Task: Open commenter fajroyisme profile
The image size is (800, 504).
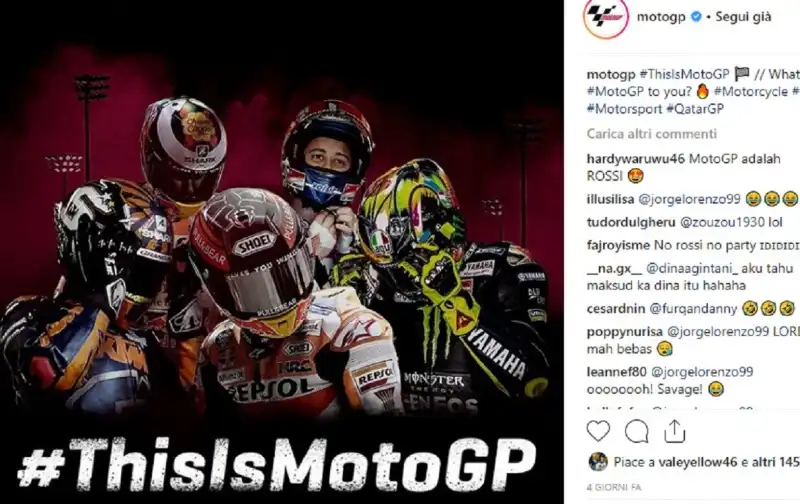Action: click(x=618, y=245)
